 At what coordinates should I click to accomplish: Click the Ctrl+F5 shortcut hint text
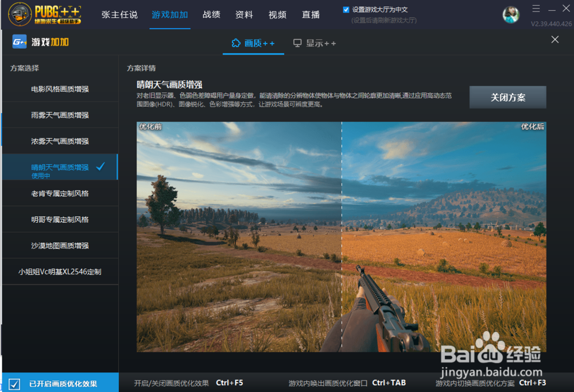tap(230, 383)
